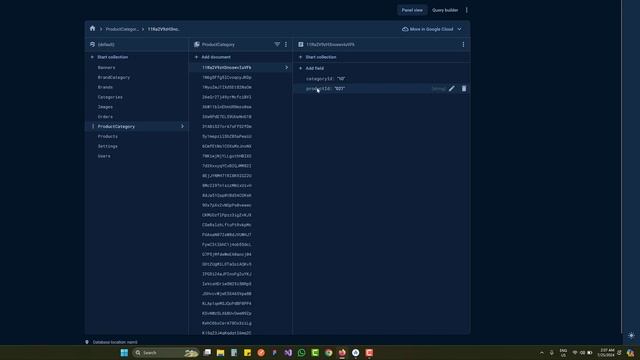
Task: Select the ProductCategory collection row
Action: [x=137, y=127]
